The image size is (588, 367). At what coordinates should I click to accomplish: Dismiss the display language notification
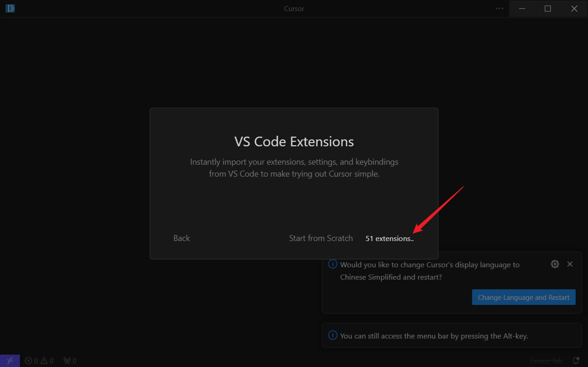pos(570,264)
